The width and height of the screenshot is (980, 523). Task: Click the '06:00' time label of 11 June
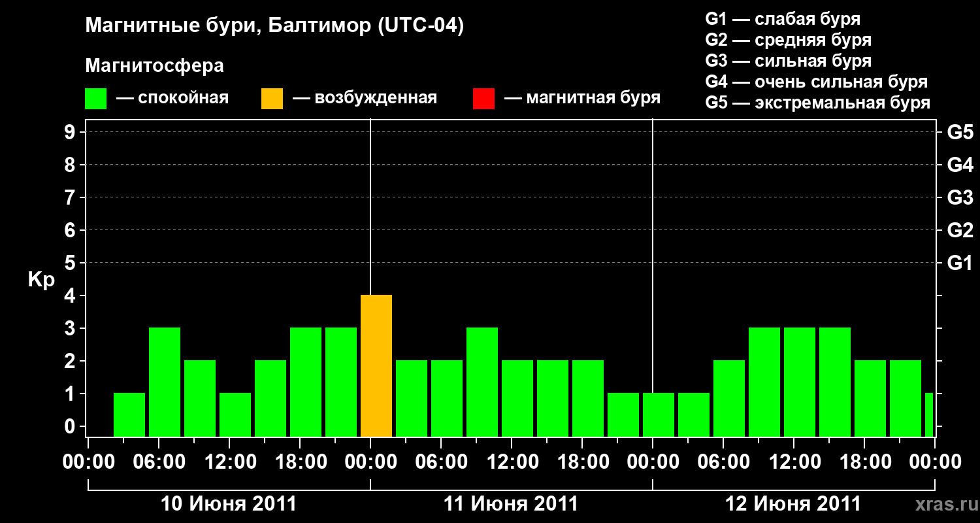[x=441, y=462]
